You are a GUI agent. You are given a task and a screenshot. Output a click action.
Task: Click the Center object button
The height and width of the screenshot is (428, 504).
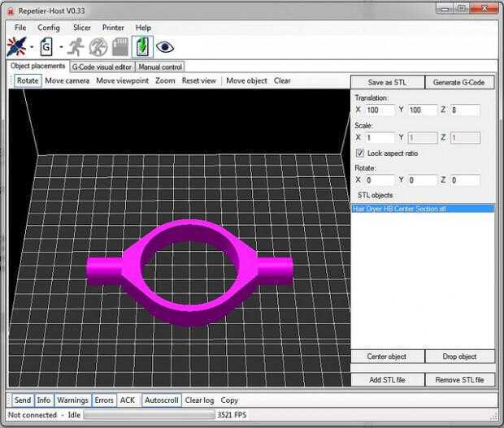point(387,357)
